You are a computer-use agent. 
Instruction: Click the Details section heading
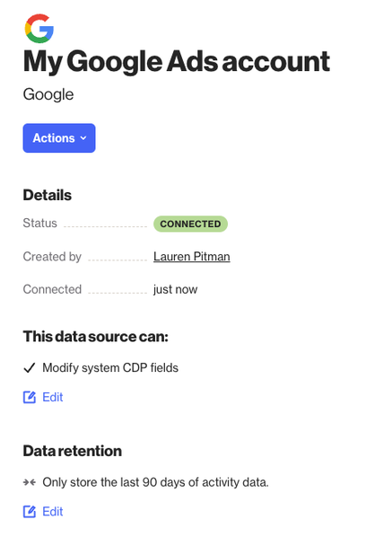pos(48,195)
